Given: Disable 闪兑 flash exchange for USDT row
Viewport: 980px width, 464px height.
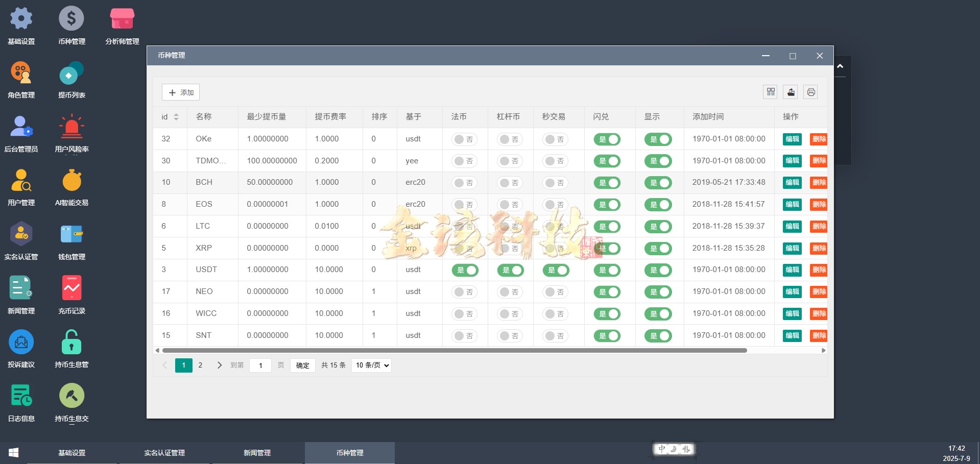Looking at the screenshot, I should [x=607, y=270].
